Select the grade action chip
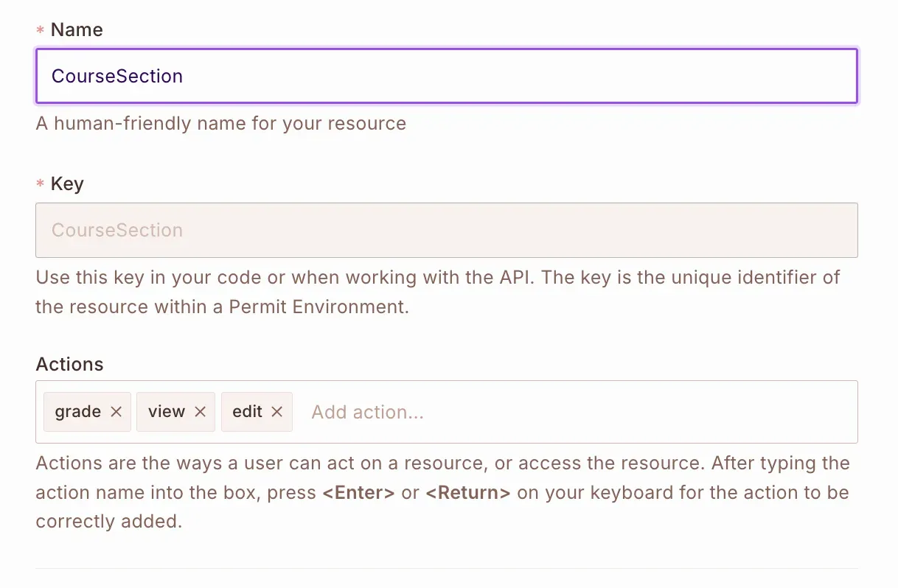Viewport: 898px width, 588px height. pos(77,412)
